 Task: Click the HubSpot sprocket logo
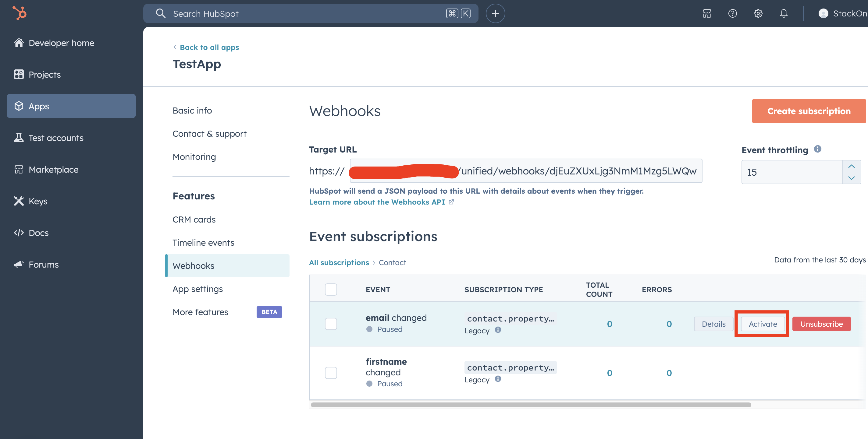pos(20,13)
